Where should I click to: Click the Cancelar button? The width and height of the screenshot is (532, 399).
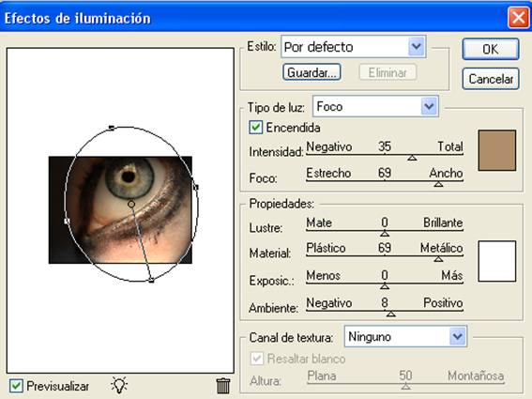(491, 79)
